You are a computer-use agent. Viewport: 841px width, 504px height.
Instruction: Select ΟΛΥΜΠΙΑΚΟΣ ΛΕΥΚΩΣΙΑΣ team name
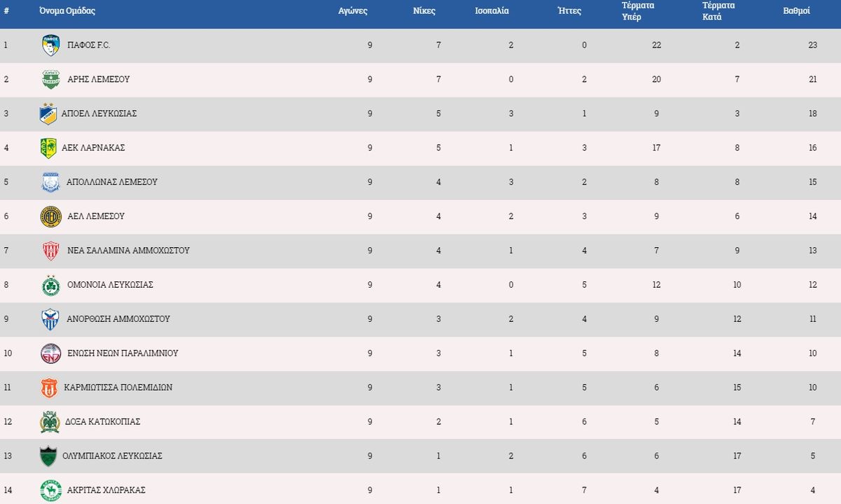tap(112, 456)
